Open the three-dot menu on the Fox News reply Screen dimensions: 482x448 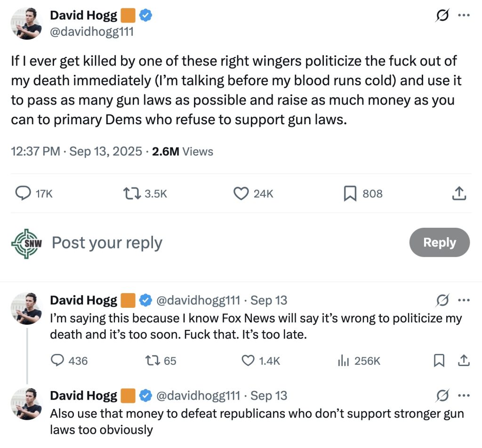click(464, 300)
